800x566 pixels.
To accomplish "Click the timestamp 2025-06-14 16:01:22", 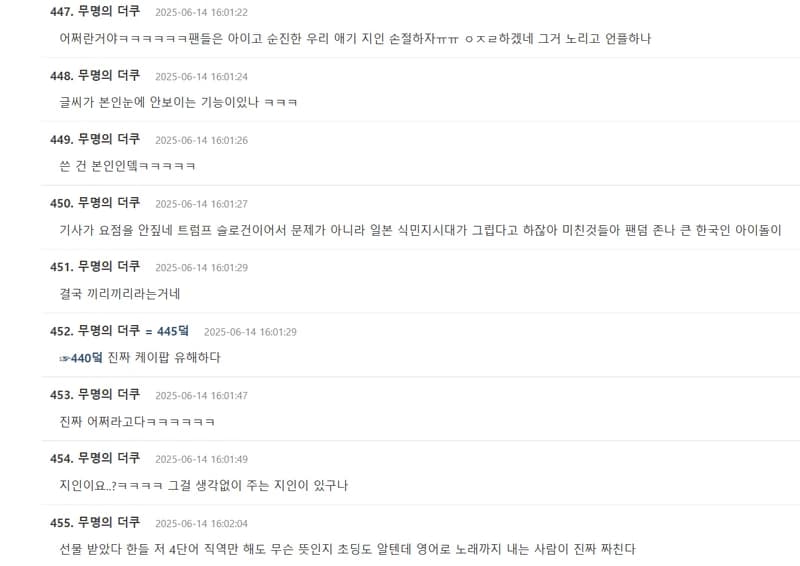I will (202, 12).
